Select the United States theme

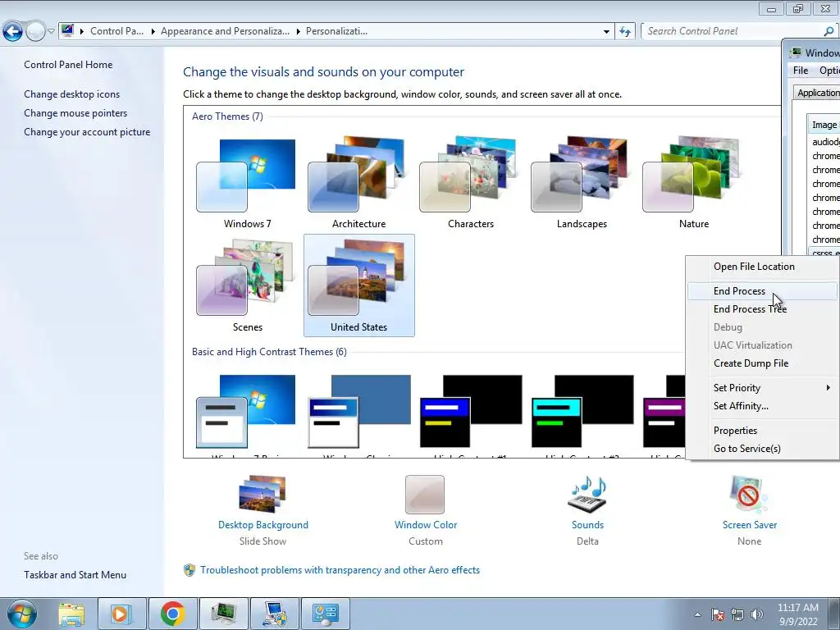coord(359,285)
